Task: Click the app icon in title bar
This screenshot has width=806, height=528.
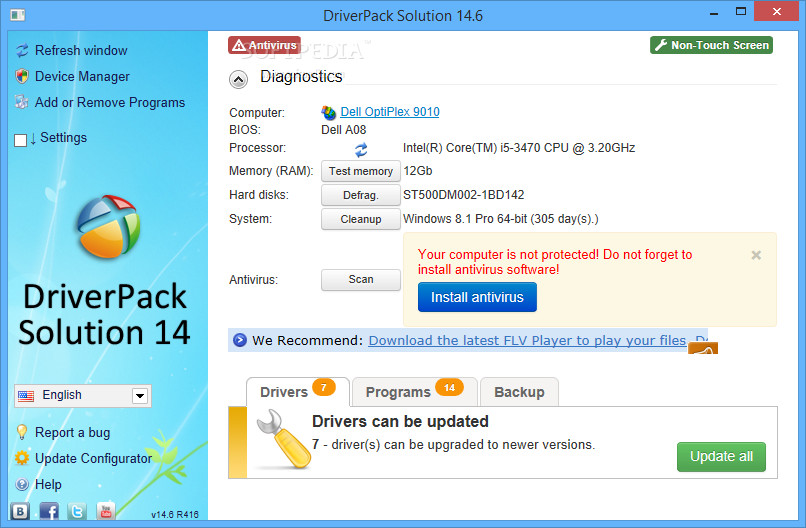Action: [x=17, y=15]
